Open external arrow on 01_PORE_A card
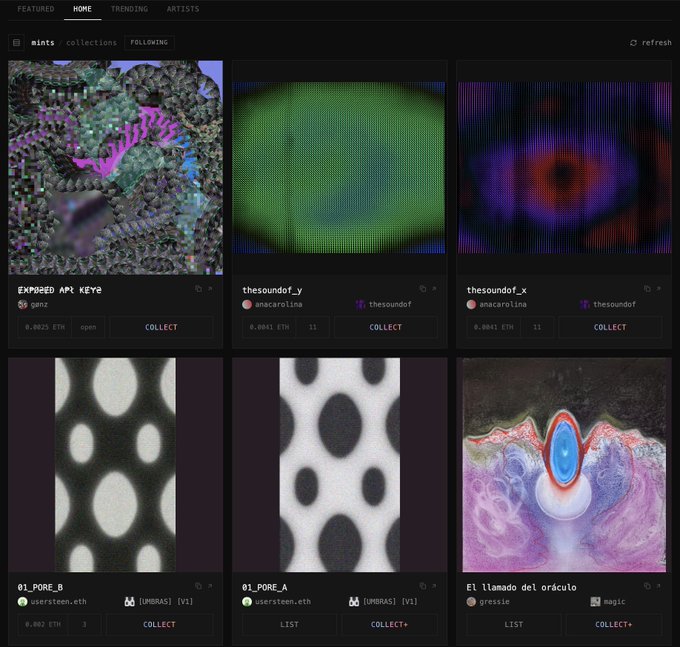Viewport: 680px width, 647px height. click(434, 586)
